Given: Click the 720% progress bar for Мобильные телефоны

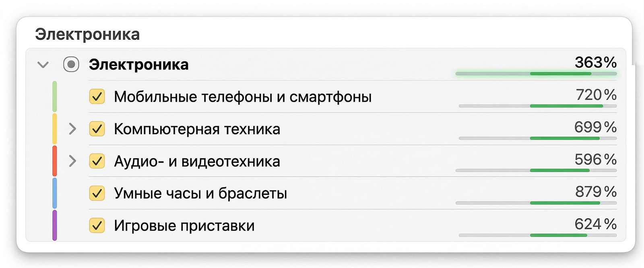Looking at the screenshot, I should [537, 106].
